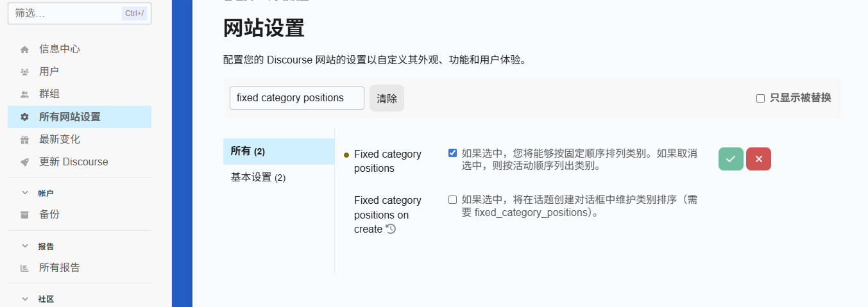Cancel the change with the red X button
This screenshot has width=868, height=307.
point(758,159)
